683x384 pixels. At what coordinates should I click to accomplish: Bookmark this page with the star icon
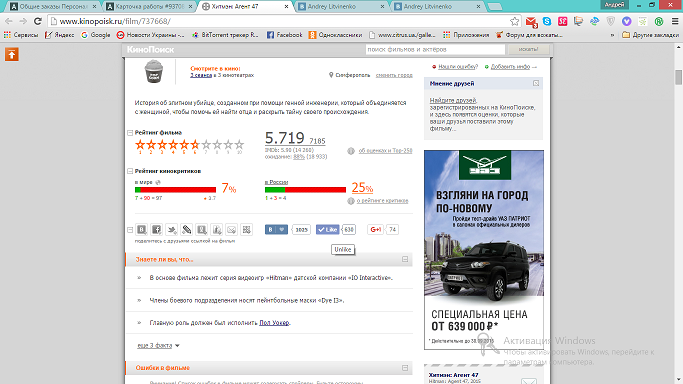coord(514,21)
